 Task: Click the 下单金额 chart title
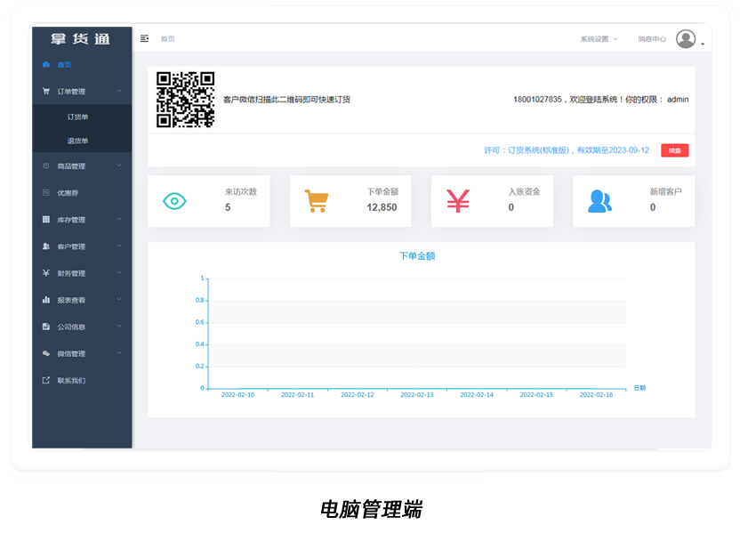(417, 256)
